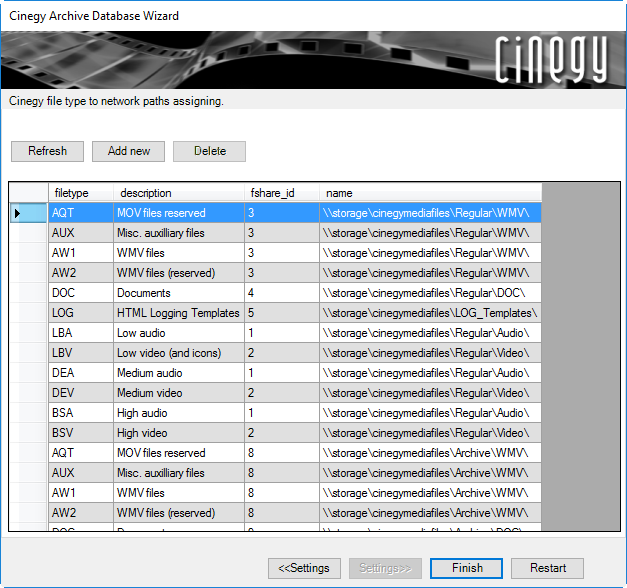Go back with <<Settings button
This screenshot has width=627, height=588.
[304, 568]
